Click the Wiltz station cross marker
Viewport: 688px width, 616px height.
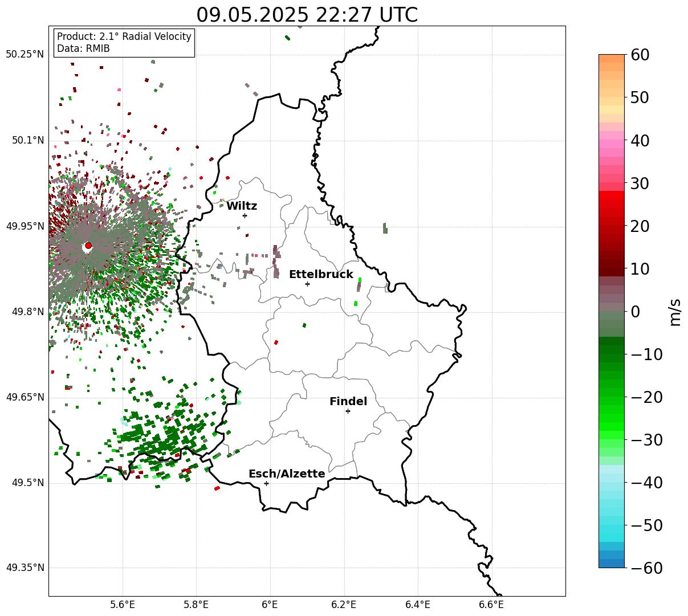(x=245, y=215)
